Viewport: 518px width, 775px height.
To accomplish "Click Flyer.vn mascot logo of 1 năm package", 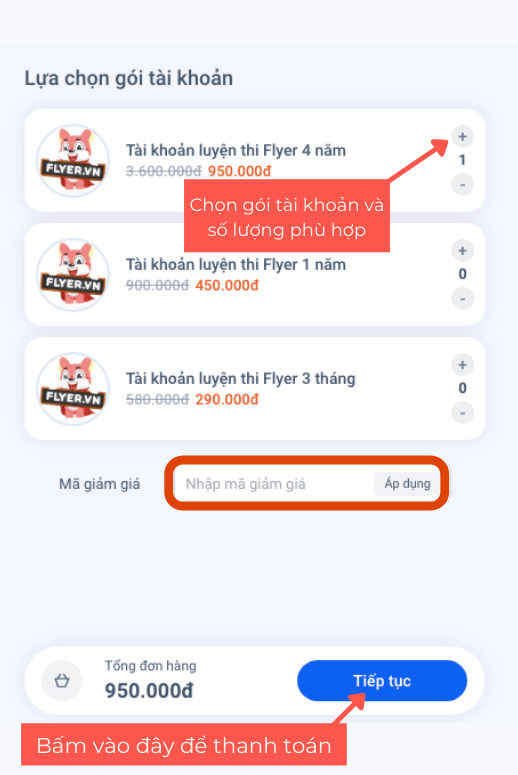I will coord(73,274).
